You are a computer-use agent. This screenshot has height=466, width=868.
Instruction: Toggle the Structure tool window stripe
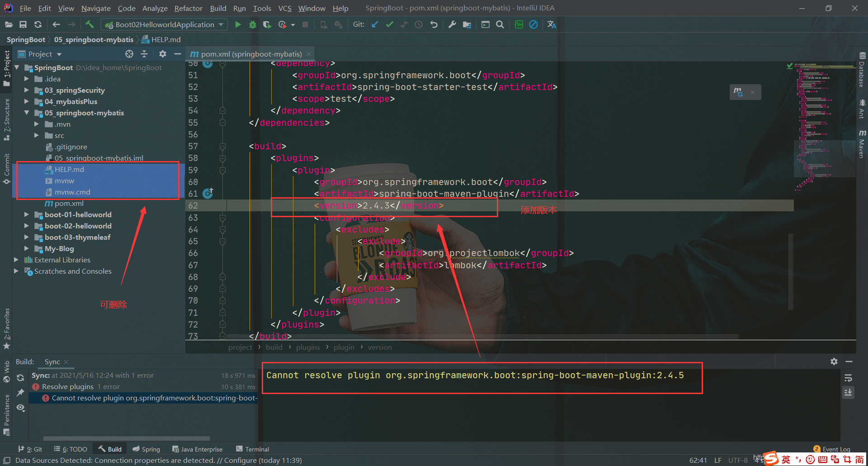click(x=7, y=119)
